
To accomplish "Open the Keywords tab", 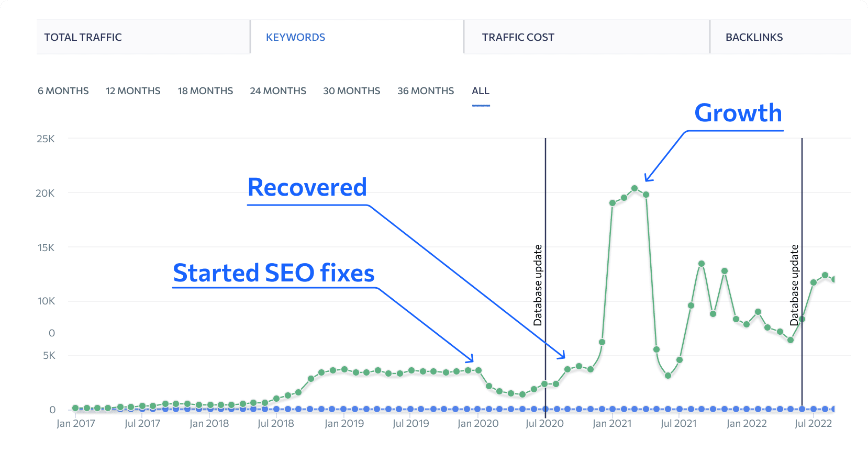I will [x=295, y=37].
